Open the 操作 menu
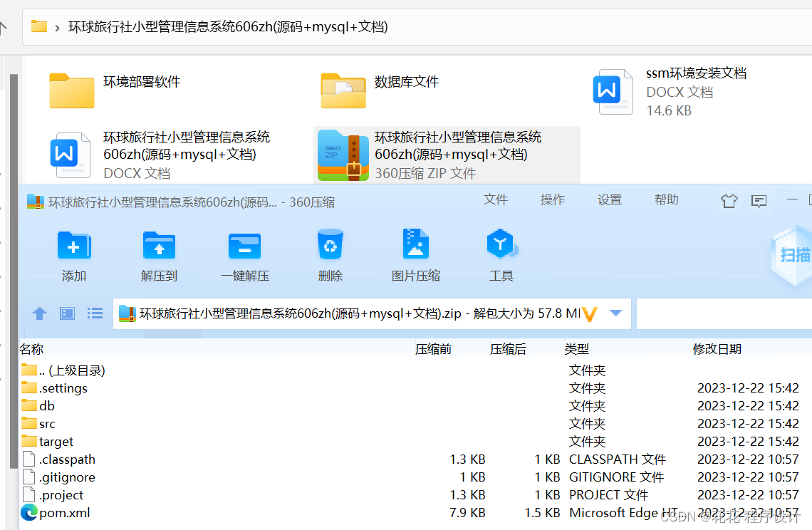 553,199
